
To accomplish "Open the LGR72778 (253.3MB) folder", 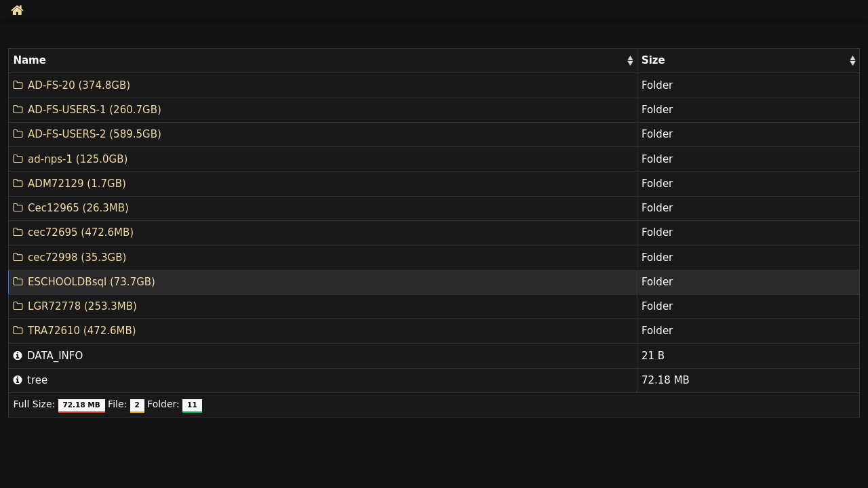I will (82, 306).
